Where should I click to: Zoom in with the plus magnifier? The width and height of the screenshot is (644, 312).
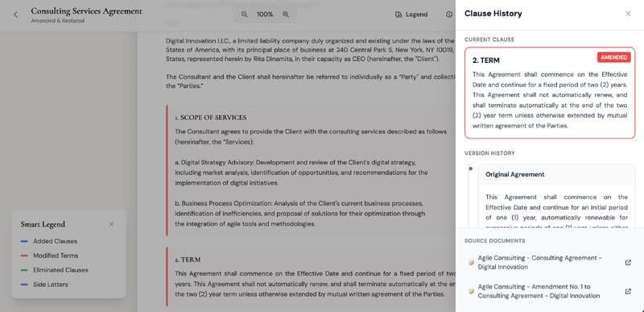click(x=286, y=15)
